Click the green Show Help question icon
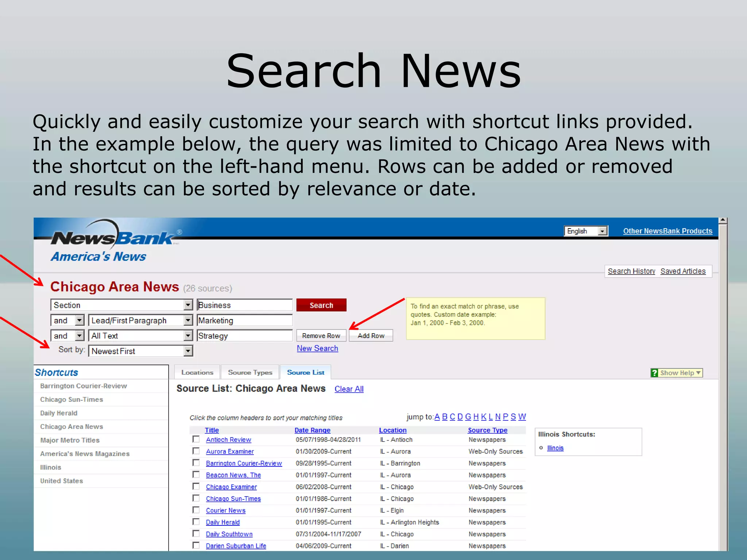747x560 pixels. pyautogui.click(x=654, y=373)
